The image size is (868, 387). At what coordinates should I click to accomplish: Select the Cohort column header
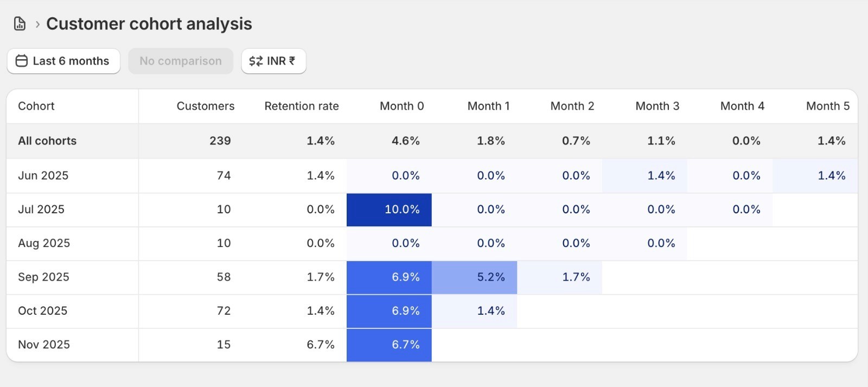(x=36, y=106)
